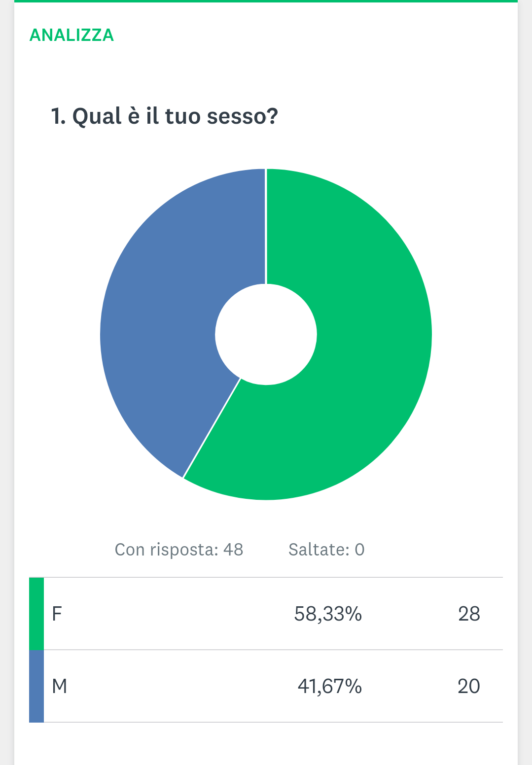Click the diagonal white divider between the chart slices

coord(212,428)
